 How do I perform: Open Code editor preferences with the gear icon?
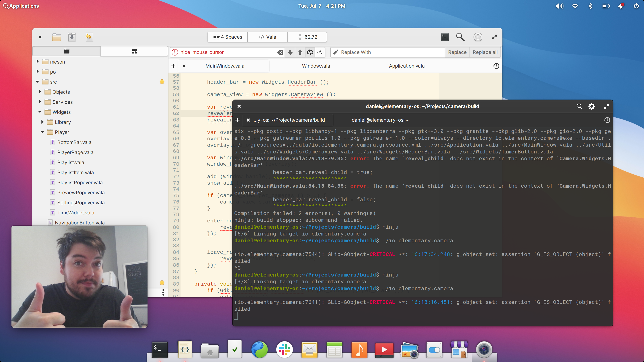point(478,37)
